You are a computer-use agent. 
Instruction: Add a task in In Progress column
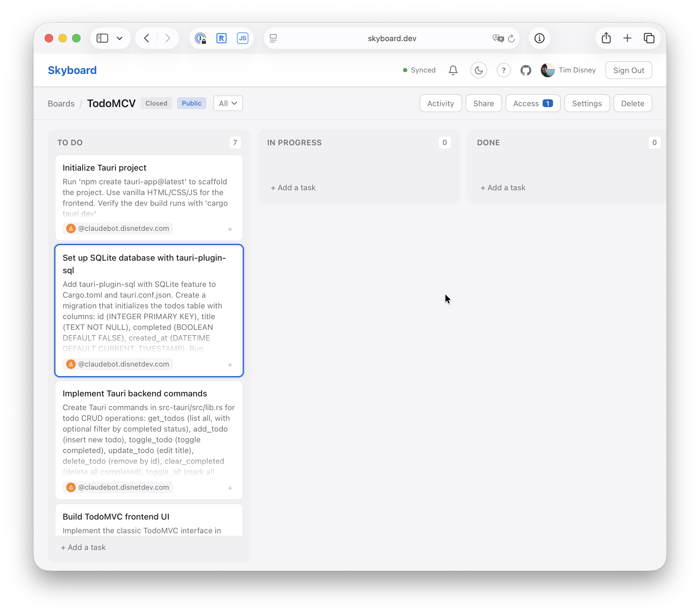tap(293, 187)
